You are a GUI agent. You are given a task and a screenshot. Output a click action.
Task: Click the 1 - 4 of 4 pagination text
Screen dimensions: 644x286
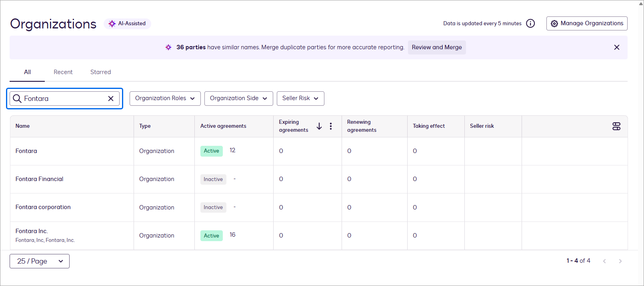click(x=578, y=261)
